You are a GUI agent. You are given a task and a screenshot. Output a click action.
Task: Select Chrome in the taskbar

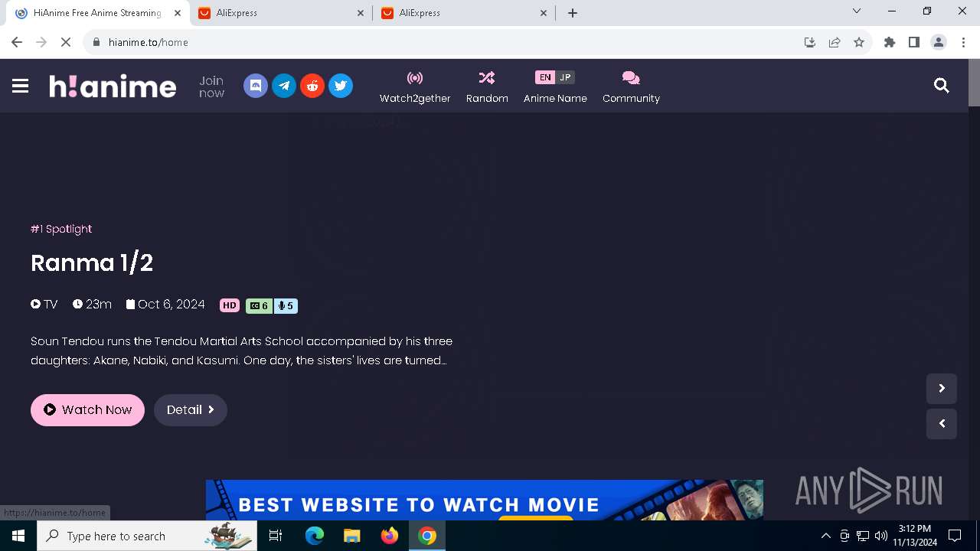pyautogui.click(x=427, y=536)
